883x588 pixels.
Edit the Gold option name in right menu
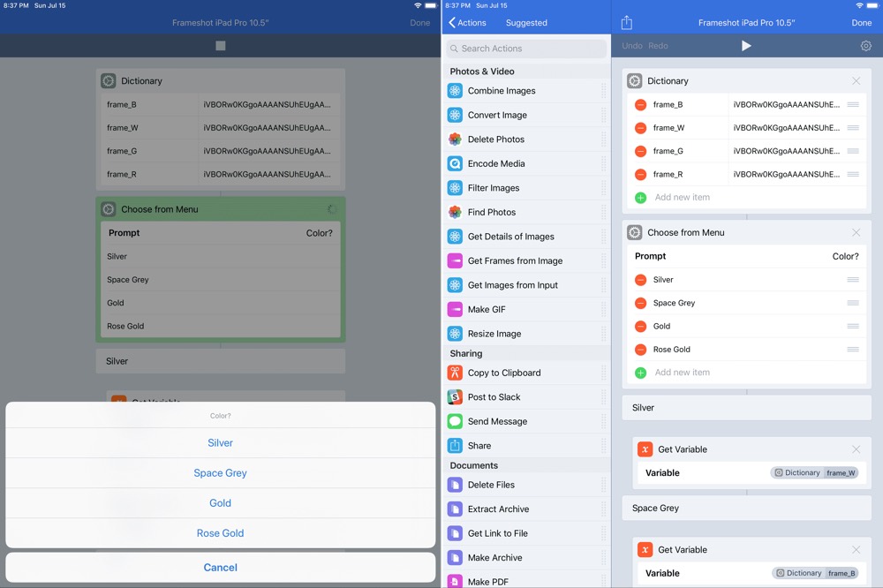[661, 326]
